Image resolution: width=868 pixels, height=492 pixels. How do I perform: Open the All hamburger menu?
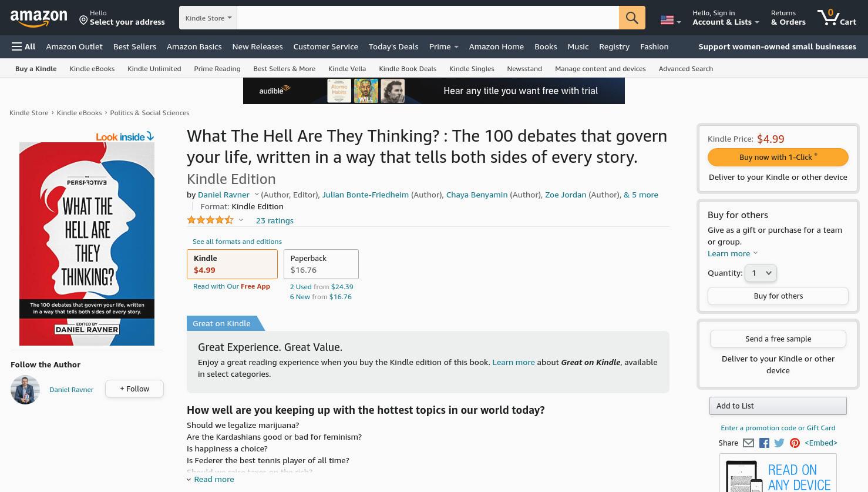click(x=23, y=46)
